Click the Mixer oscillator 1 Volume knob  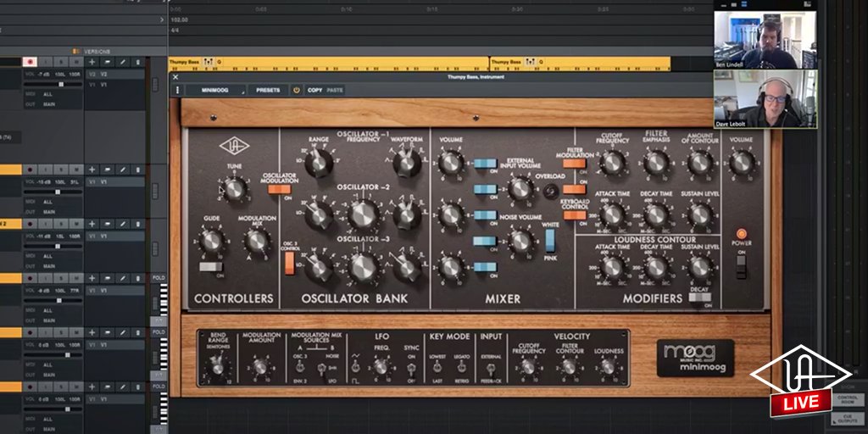tap(451, 163)
